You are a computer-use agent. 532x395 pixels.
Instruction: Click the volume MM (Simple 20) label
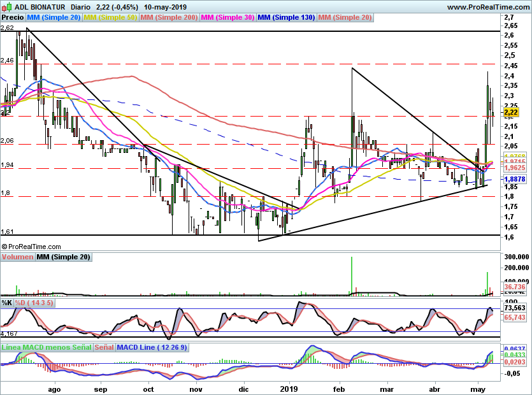tap(64, 257)
